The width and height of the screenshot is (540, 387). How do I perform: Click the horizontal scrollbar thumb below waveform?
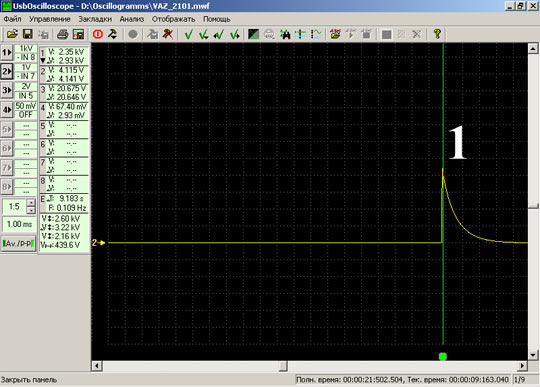pos(283,365)
